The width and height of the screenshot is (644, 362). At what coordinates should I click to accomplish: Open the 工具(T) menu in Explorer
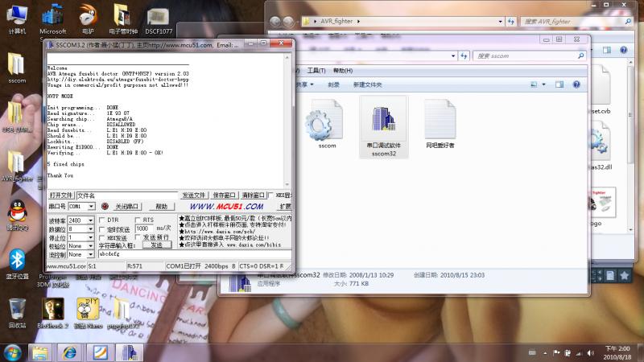[x=316, y=71]
